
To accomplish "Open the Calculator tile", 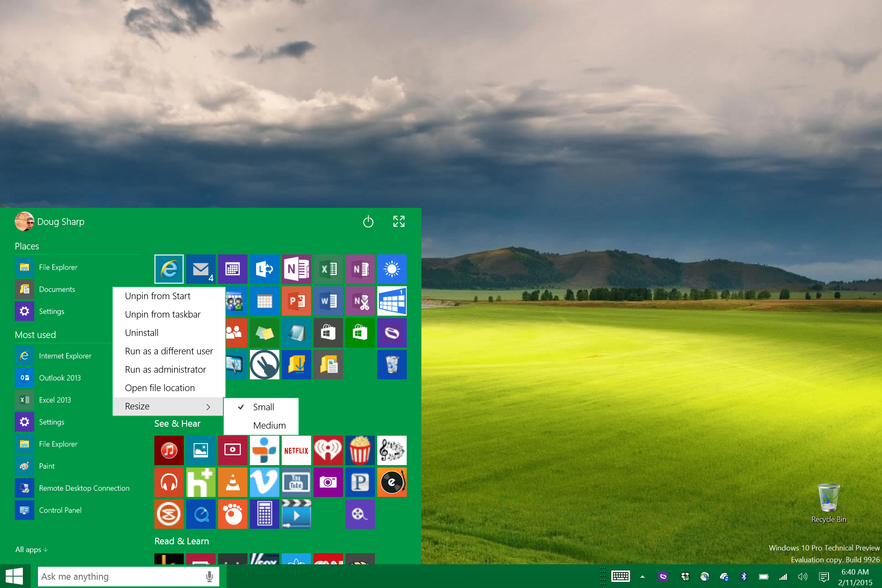I will point(265,514).
